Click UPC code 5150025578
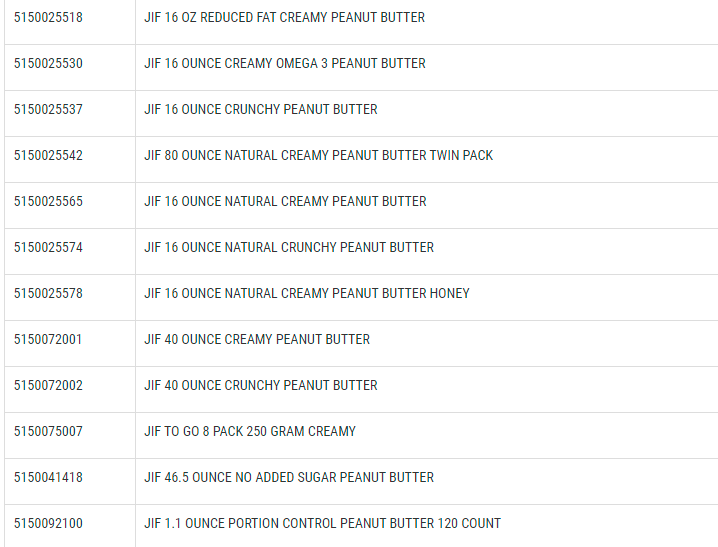This screenshot has width=718, height=547. pyautogui.click(x=48, y=294)
